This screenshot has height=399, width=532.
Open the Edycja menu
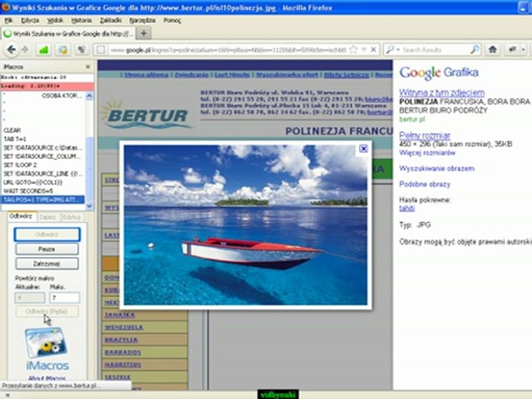tap(30, 21)
